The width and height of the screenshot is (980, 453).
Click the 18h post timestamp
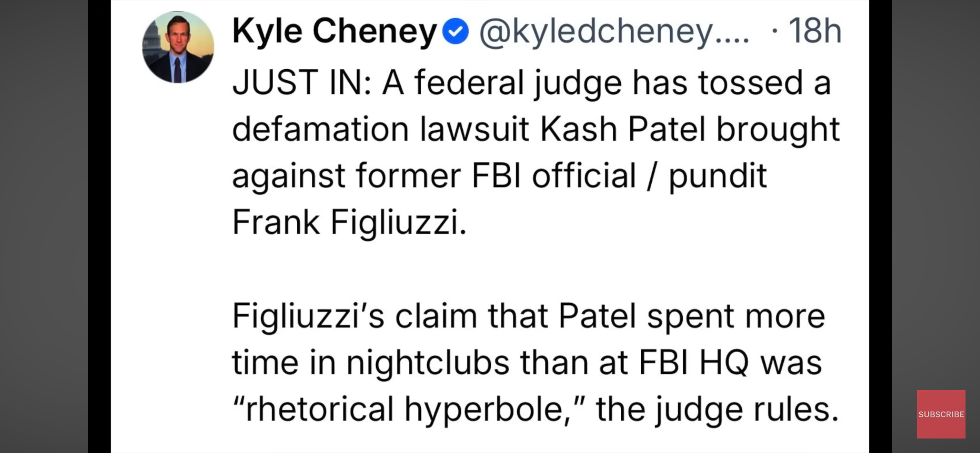tap(815, 31)
